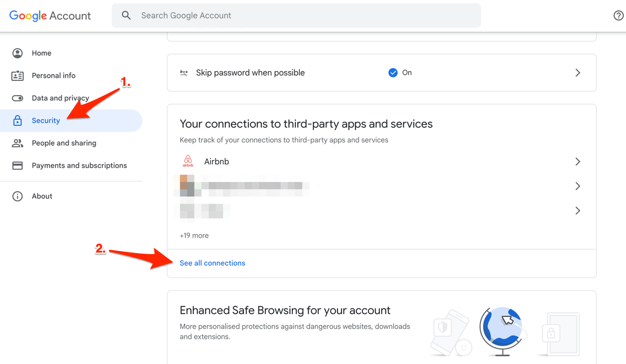Screen dimensions: 626x364
Task: Click the Home icon in the sidebar
Action: click(17, 53)
